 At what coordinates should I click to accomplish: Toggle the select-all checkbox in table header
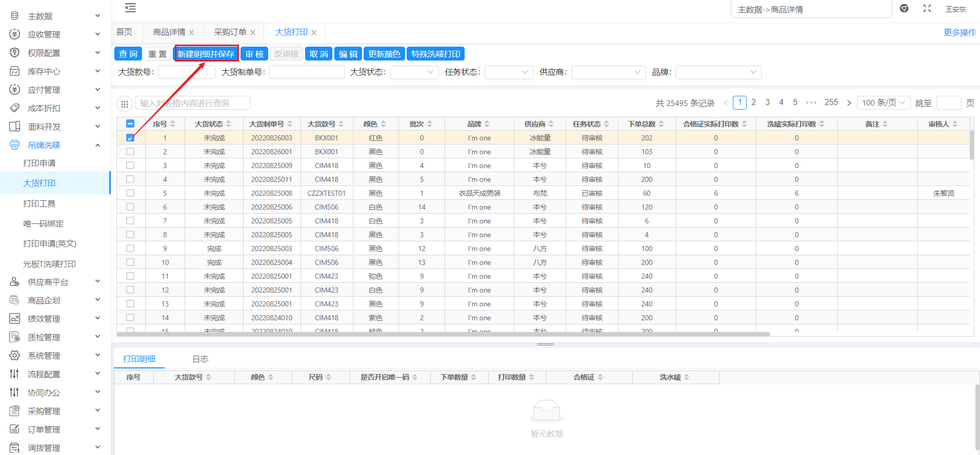[130, 123]
